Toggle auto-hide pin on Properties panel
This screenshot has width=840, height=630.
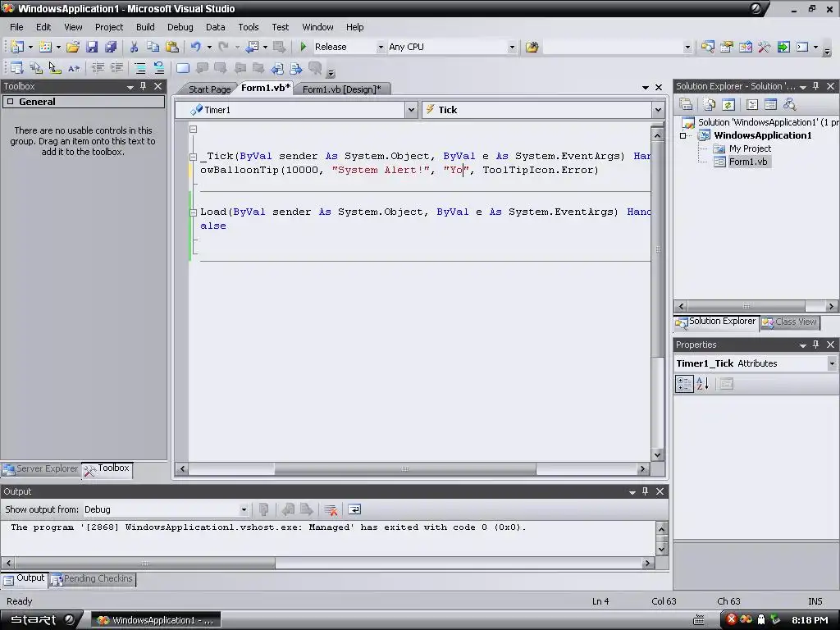[x=816, y=345]
